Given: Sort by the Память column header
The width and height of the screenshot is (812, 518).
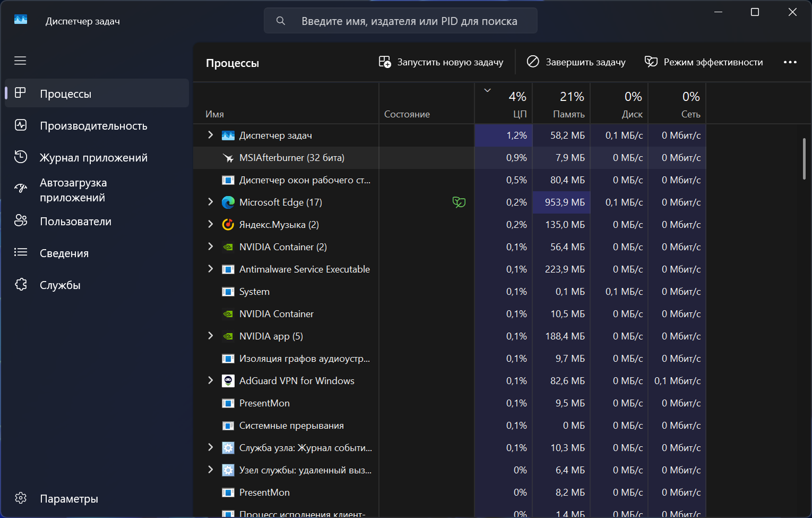Looking at the screenshot, I should point(561,103).
